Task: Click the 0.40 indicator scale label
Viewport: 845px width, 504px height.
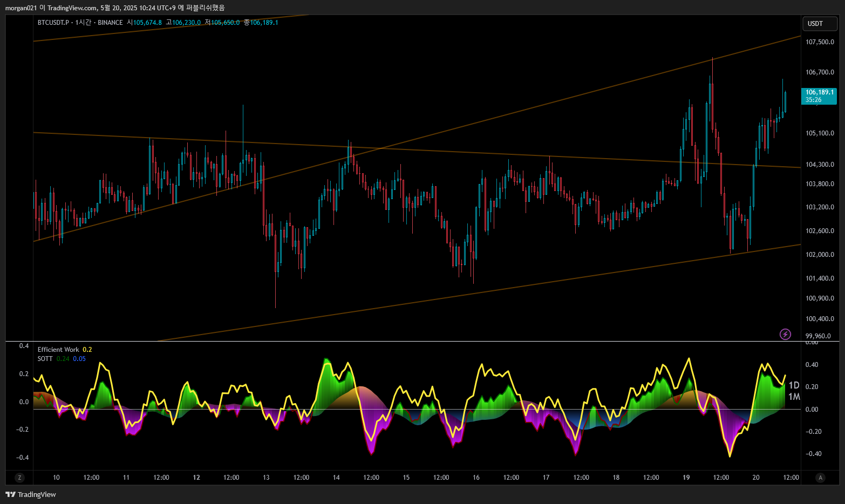Action: [812, 365]
